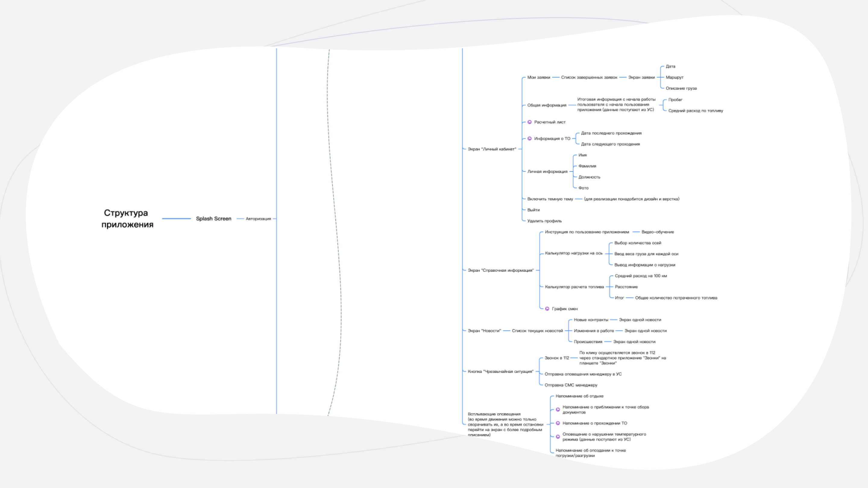This screenshot has height=488, width=868.
Task: Click the root title Структура приложения
Action: pyautogui.click(x=127, y=219)
